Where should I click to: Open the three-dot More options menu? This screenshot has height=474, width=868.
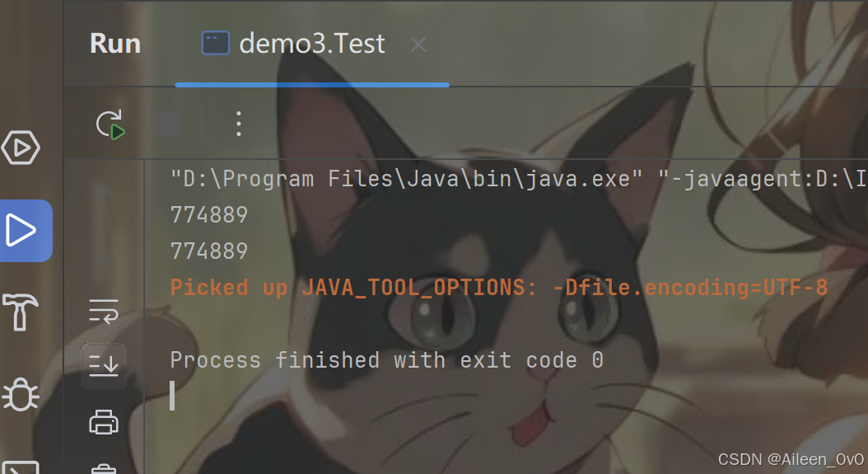[x=239, y=124]
